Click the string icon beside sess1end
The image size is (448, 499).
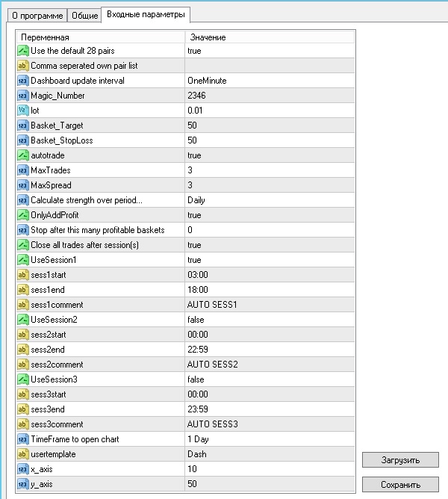click(23, 290)
